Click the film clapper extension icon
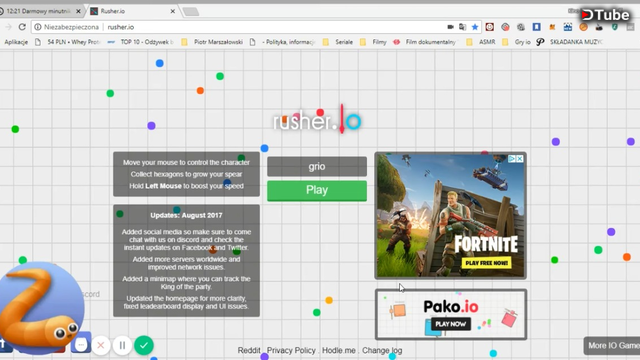This screenshot has width=640, height=360. [x=568, y=27]
